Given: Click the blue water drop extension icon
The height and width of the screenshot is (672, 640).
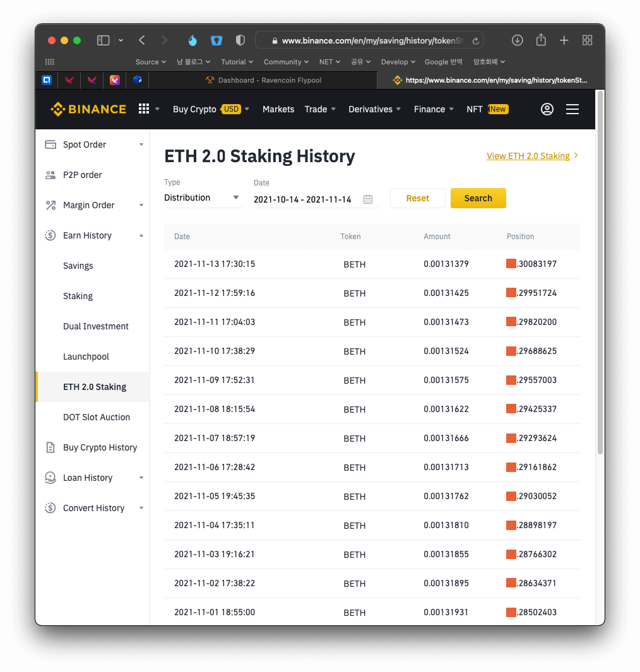Looking at the screenshot, I should click(x=193, y=40).
